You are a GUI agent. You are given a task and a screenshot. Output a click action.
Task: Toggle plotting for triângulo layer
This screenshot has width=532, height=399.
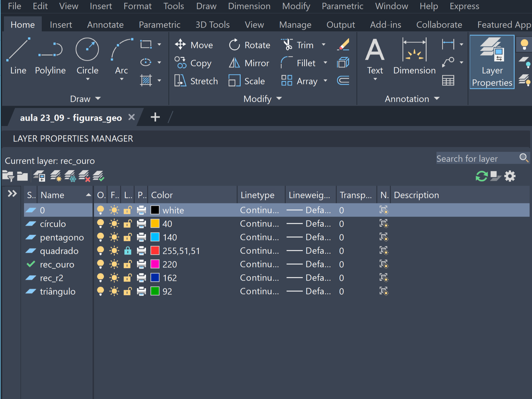click(x=141, y=291)
